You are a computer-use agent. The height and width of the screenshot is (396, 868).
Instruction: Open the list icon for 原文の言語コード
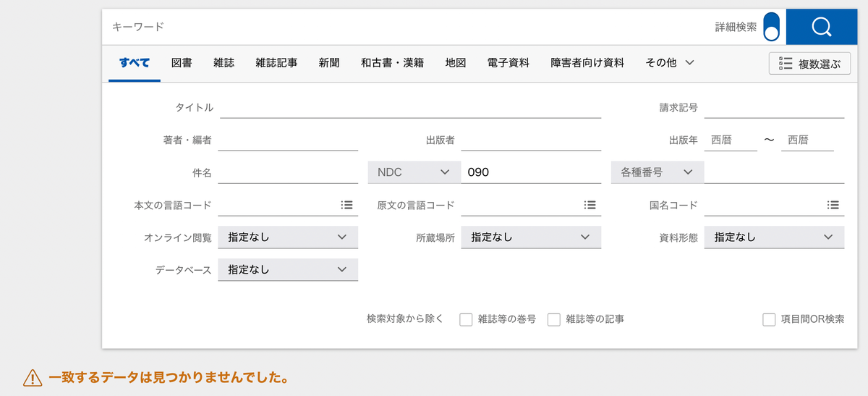(x=590, y=205)
